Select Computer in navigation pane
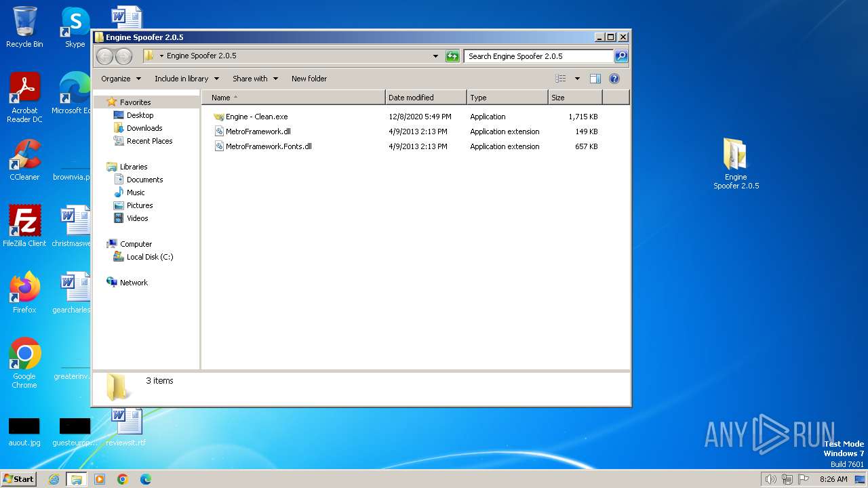The height and width of the screenshot is (488, 868). [136, 244]
